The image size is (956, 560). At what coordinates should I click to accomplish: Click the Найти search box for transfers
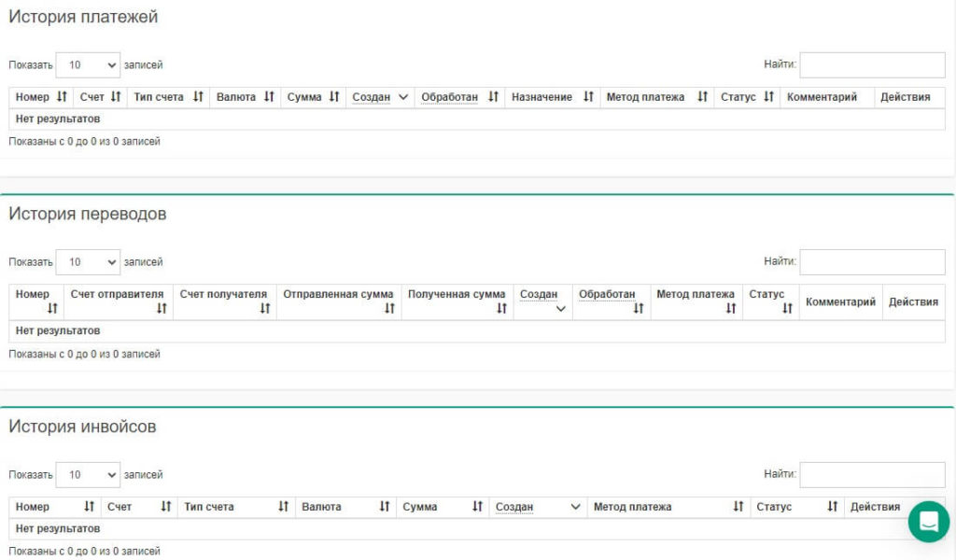click(872, 262)
